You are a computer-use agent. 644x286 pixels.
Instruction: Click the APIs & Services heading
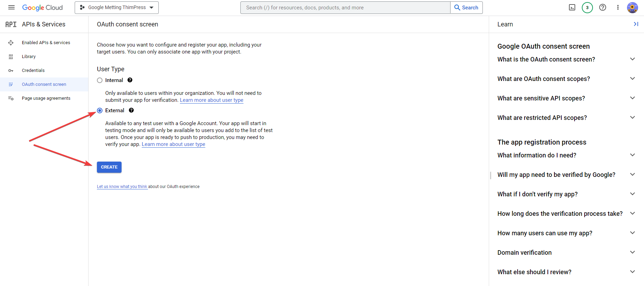pyautogui.click(x=43, y=24)
